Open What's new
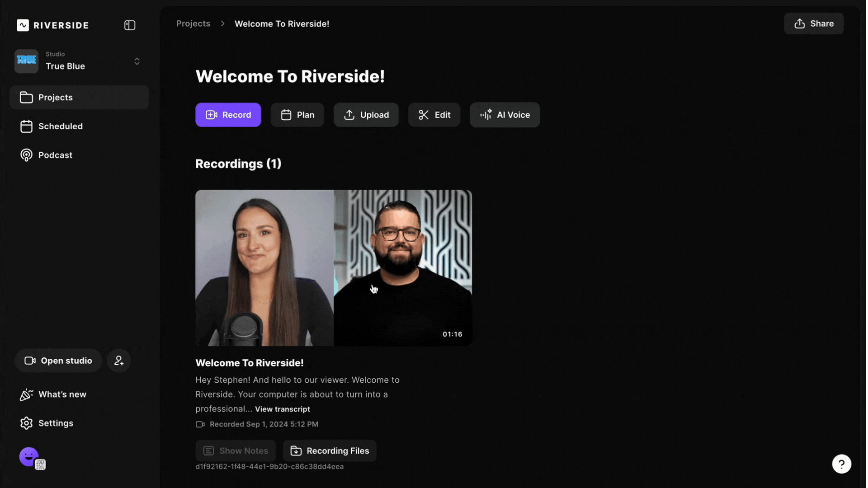The width and height of the screenshot is (868, 488). click(x=53, y=394)
